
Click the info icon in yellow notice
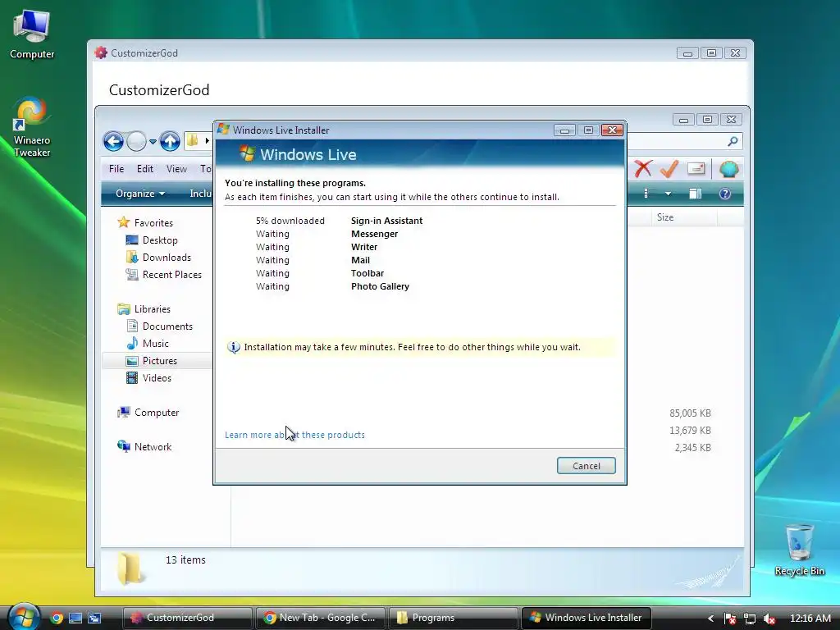coord(234,347)
